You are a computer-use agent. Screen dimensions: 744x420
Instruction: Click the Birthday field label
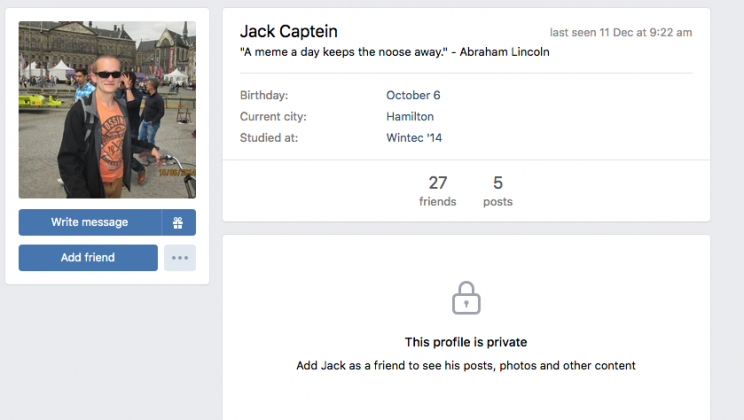tap(264, 95)
